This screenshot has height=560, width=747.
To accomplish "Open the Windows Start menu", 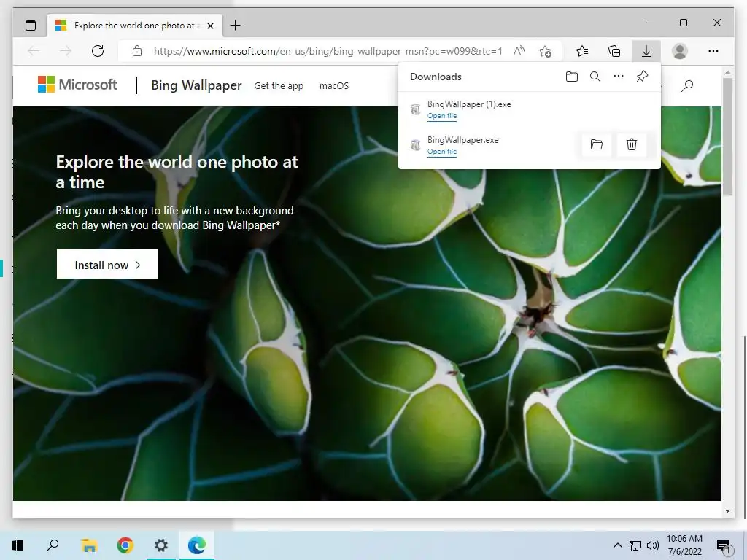I will point(18,545).
